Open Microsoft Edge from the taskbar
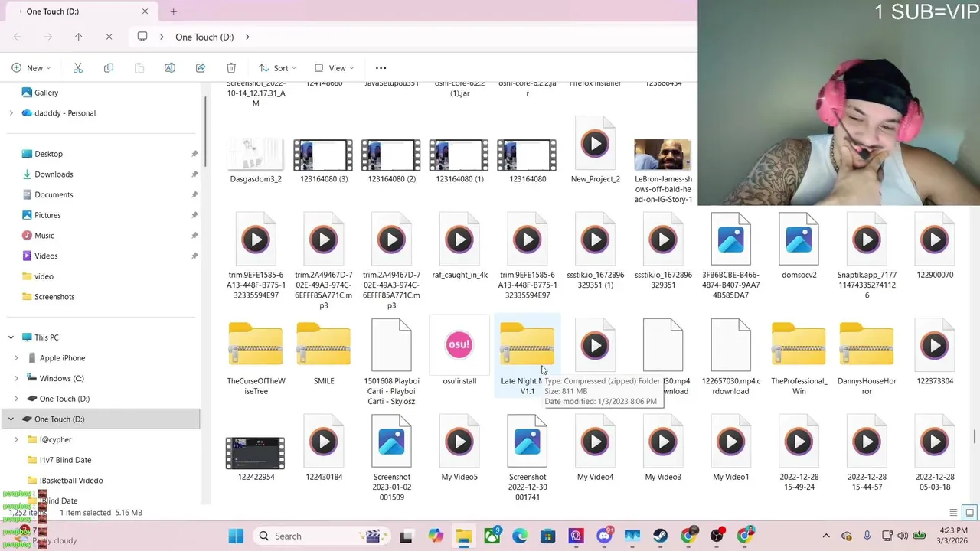 click(x=520, y=536)
